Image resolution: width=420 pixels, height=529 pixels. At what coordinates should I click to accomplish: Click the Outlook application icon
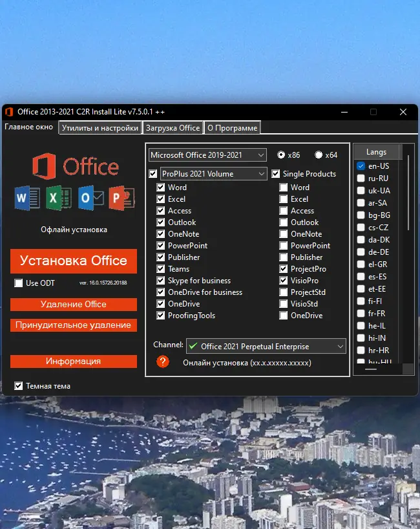click(90, 198)
